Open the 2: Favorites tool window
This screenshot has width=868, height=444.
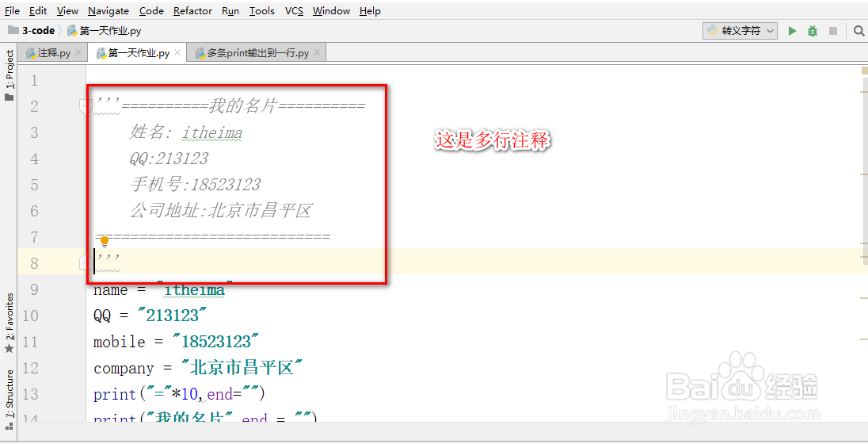tap(9, 323)
